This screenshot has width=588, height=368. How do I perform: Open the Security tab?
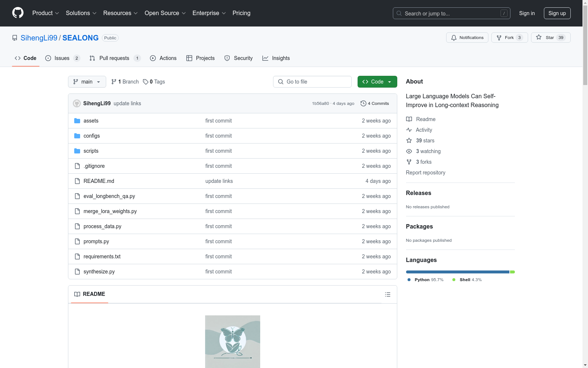(x=239, y=58)
